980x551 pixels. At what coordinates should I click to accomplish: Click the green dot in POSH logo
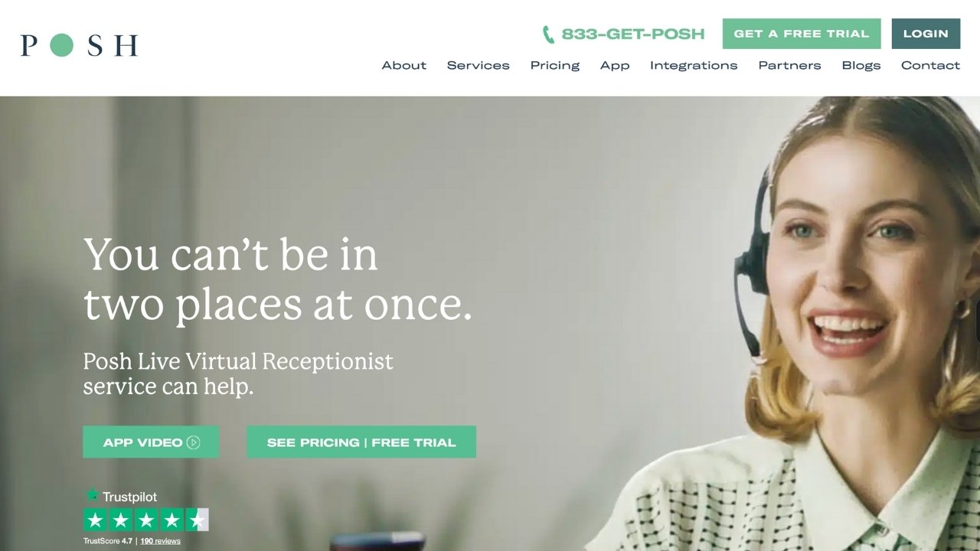tap(61, 45)
